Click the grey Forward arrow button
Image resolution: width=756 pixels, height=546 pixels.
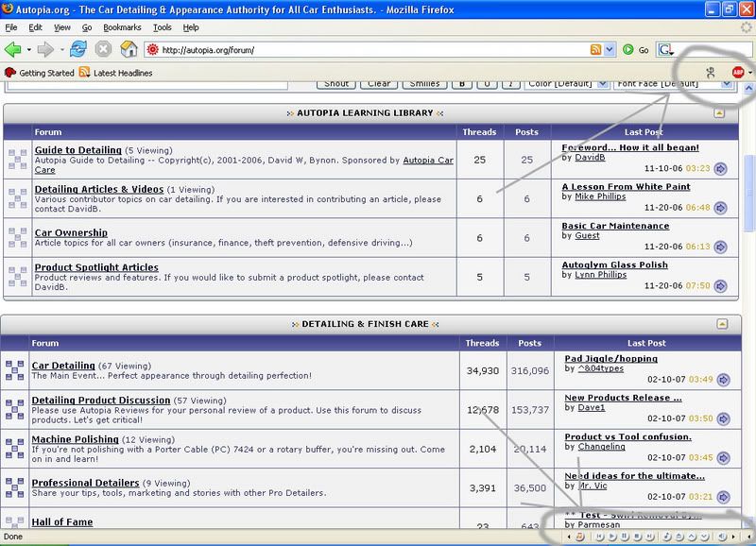tap(45, 49)
